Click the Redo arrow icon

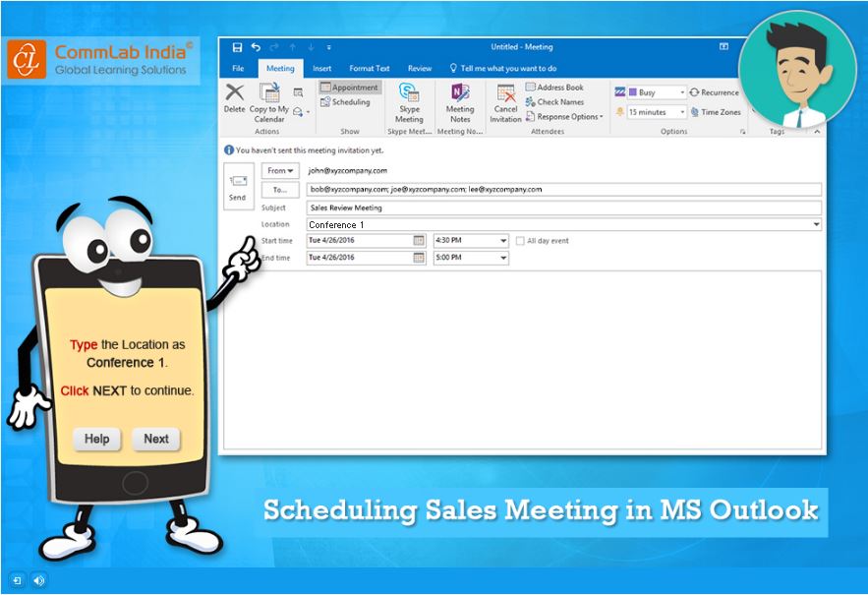click(x=274, y=47)
